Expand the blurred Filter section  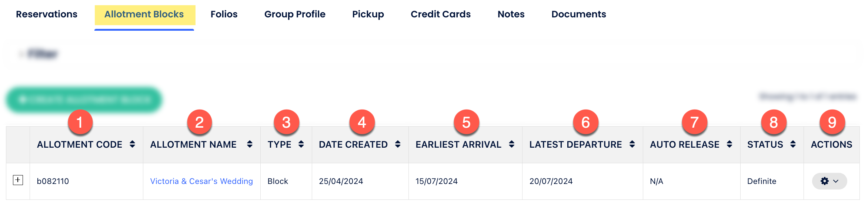(x=39, y=54)
